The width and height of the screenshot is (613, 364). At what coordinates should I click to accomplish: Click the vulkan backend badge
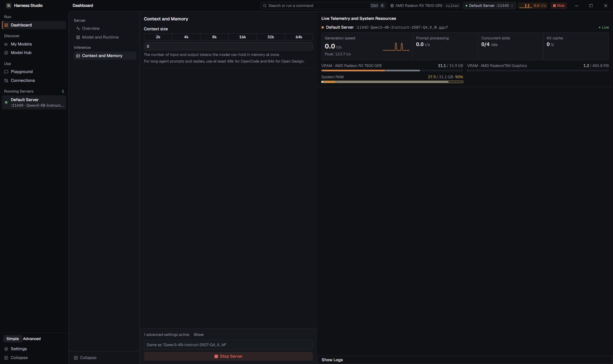click(x=452, y=6)
